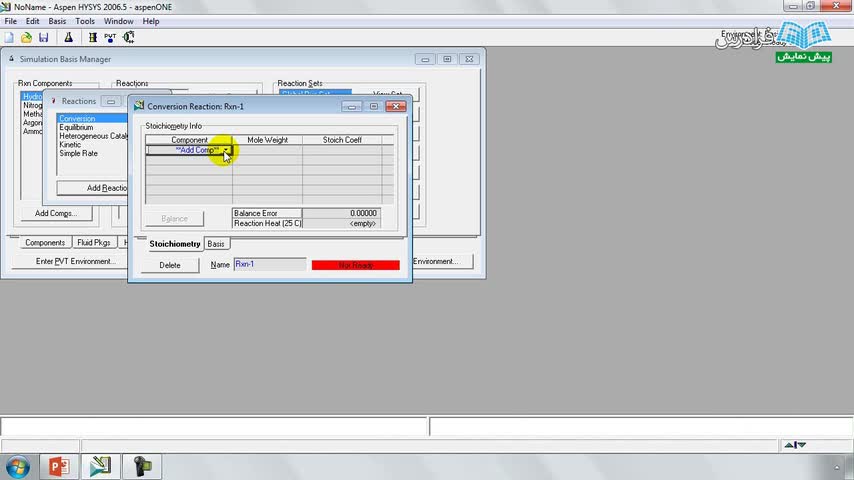This screenshot has height=480, width=854.
Task: Switch to the Basis tab
Action: coord(216,244)
